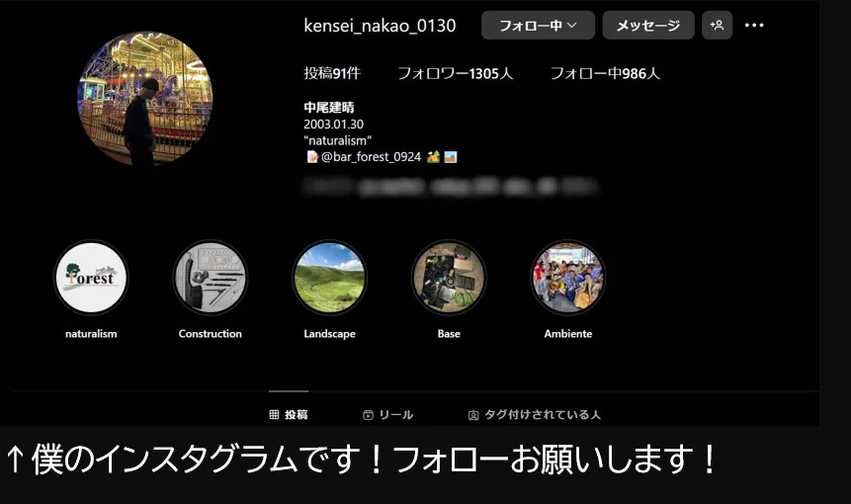Click the メッセージ button

[x=647, y=26]
